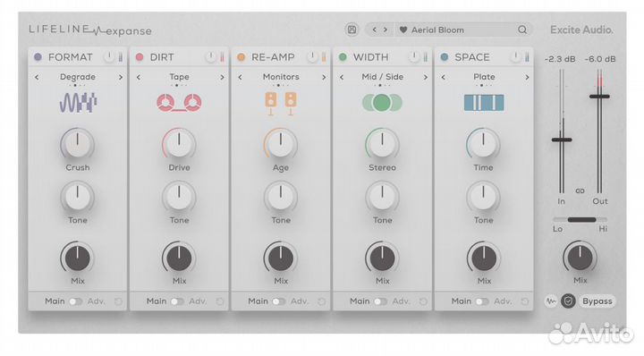Click the Mid / Side circles icon in WIDTH
Viewport: 644px width, 356px height.
click(x=382, y=103)
